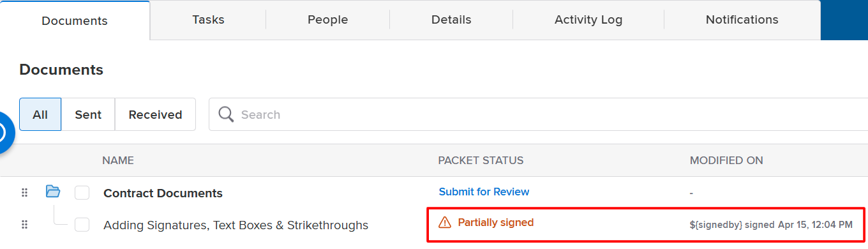Switch to the Tasks tab
This screenshot has height=249, width=868.
pyautogui.click(x=208, y=20)
